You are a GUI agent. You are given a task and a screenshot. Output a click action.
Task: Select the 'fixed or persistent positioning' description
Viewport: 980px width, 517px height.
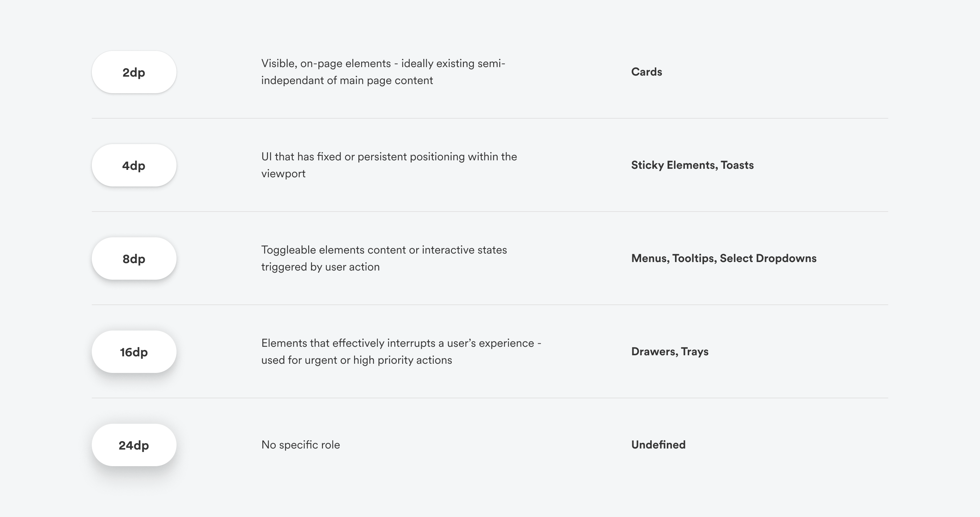(389, 165)
